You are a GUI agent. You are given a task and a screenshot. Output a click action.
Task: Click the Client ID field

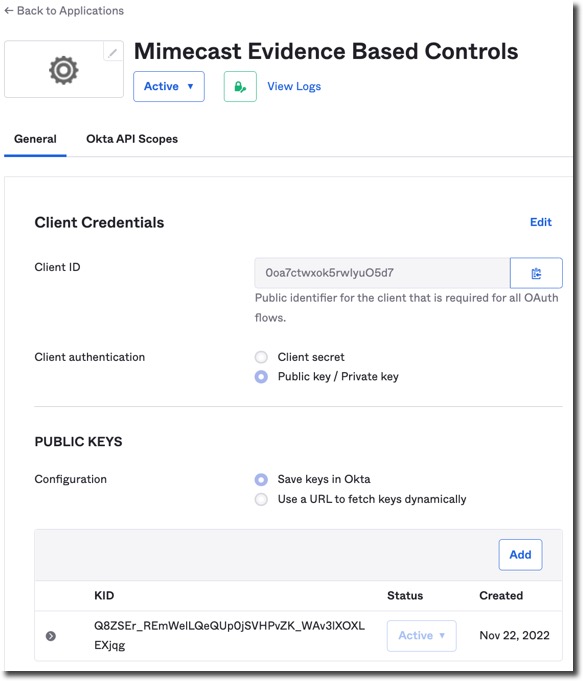[382, 273]
